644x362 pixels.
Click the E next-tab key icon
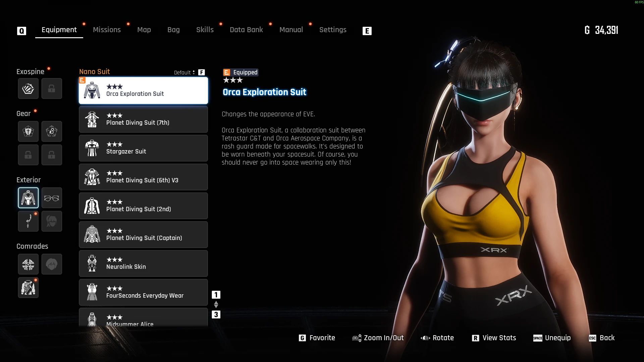tap(367, 31)
